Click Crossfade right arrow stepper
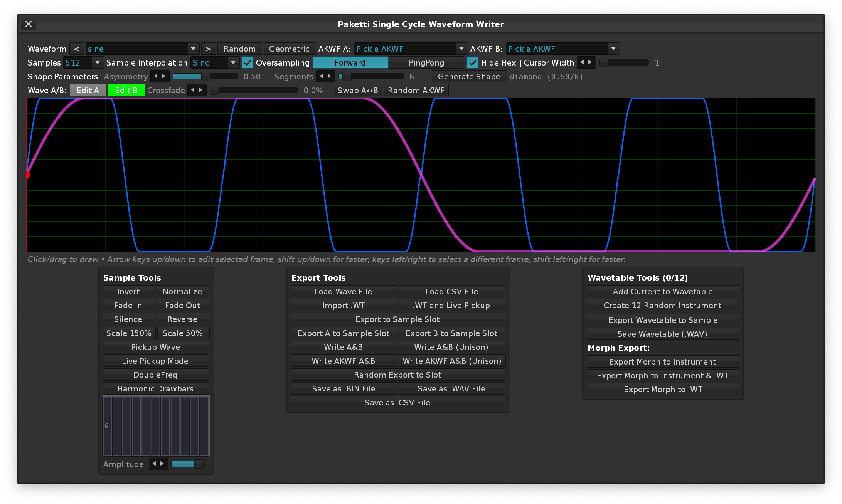 [201, 90]
